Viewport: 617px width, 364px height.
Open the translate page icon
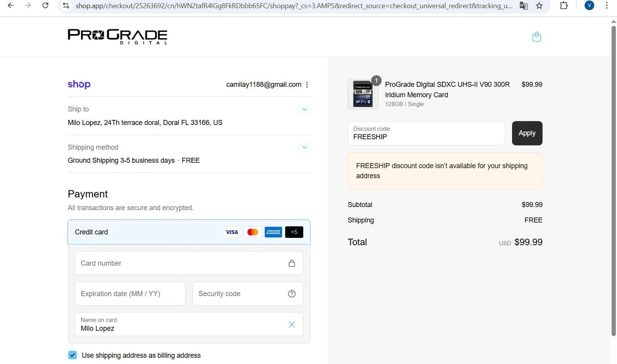(x=524, y=6)
